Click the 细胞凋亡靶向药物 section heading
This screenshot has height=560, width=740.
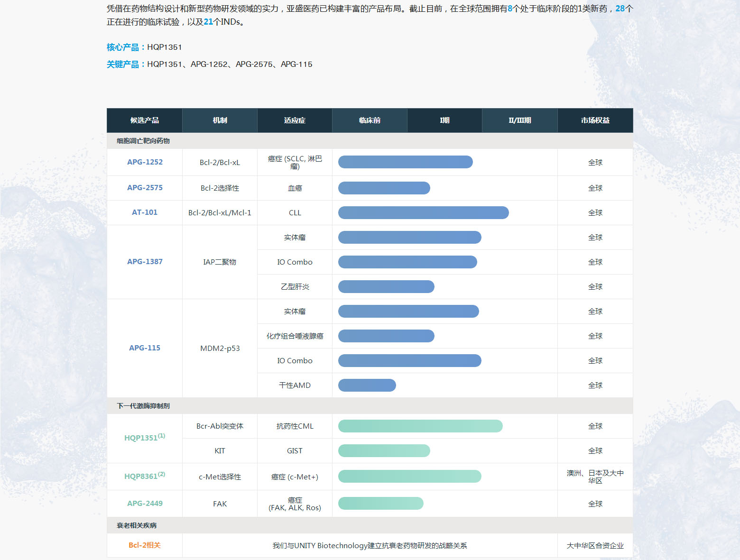click(143, 141)
